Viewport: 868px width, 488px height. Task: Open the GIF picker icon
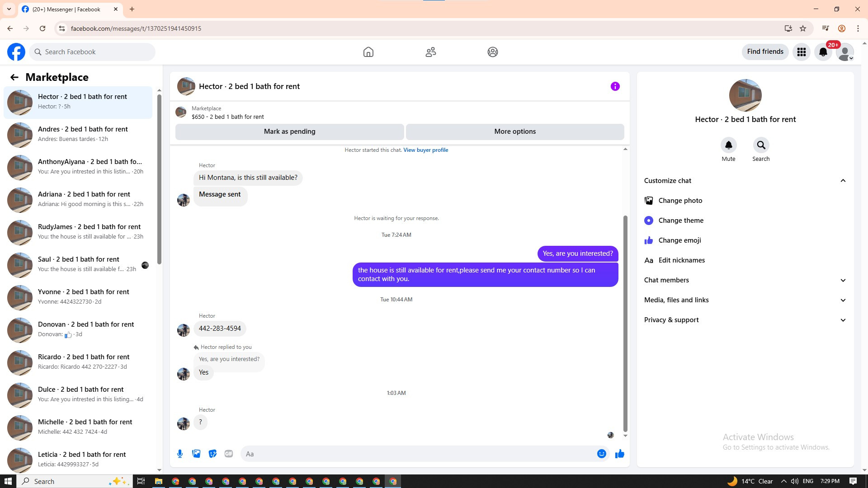(x=229, y=454)
